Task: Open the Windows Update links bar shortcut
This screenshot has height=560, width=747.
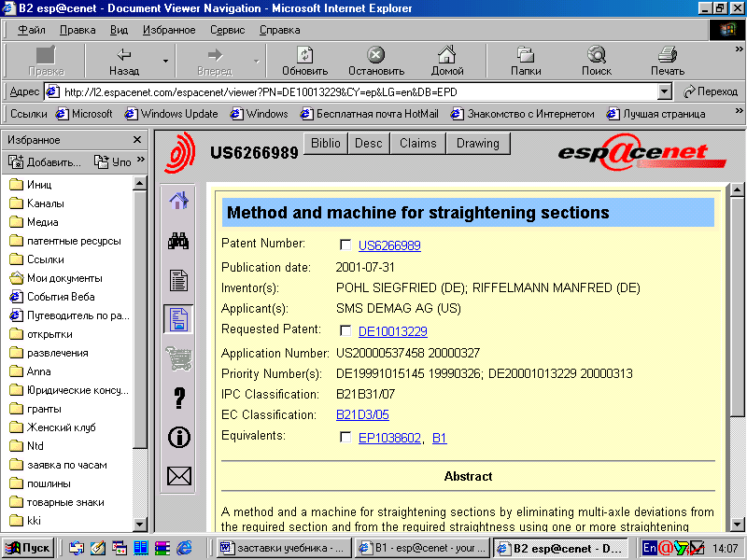Action: click(x=171, y=114)
